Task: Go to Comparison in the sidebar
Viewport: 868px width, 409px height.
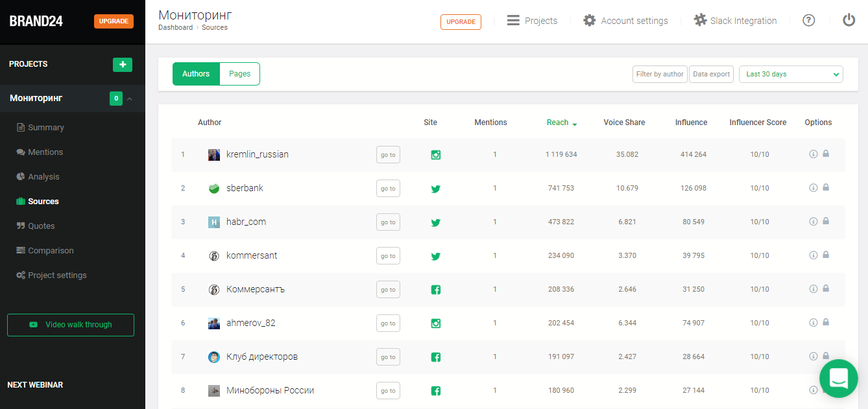Action: point(50,251)
